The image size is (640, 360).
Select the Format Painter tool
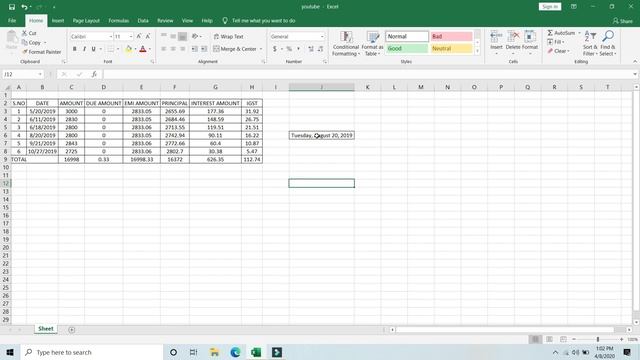click(42, 52)
